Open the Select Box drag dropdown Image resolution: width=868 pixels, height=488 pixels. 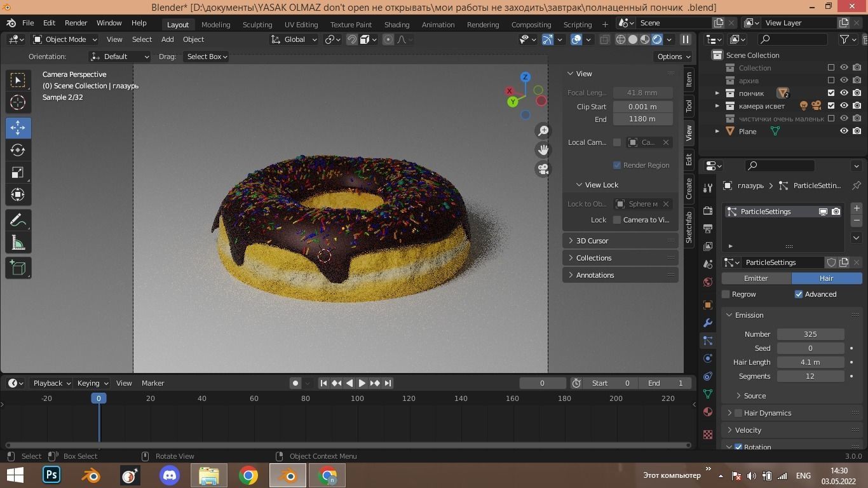(207, 57)
